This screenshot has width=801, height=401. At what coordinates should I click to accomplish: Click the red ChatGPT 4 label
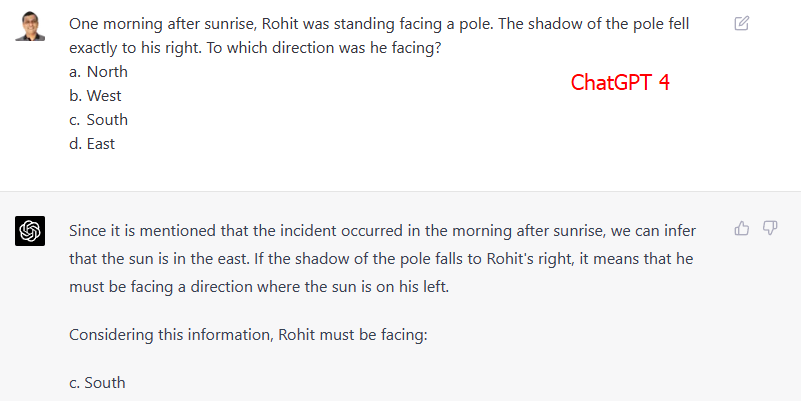(620, 82)
